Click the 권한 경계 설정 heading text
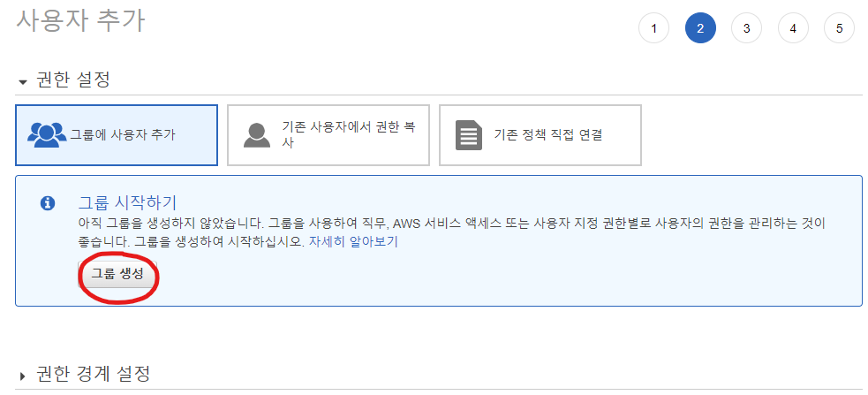This screenshot has height=395, width=868. 93,374
